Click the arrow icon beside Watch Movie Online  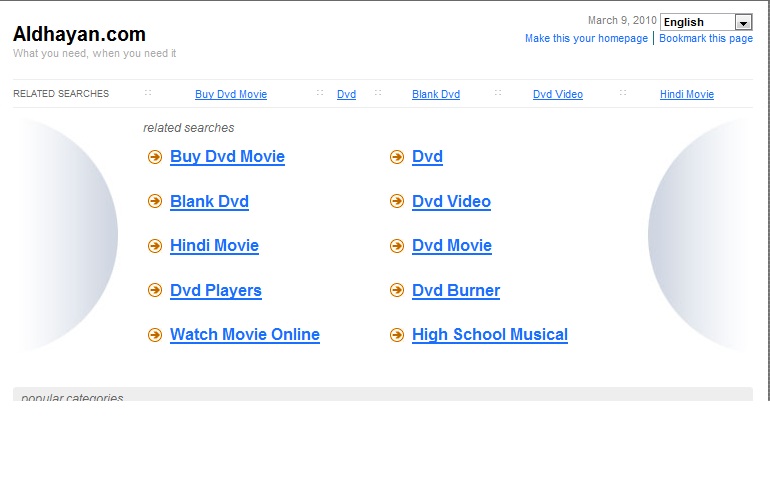(x=155, y=335)
